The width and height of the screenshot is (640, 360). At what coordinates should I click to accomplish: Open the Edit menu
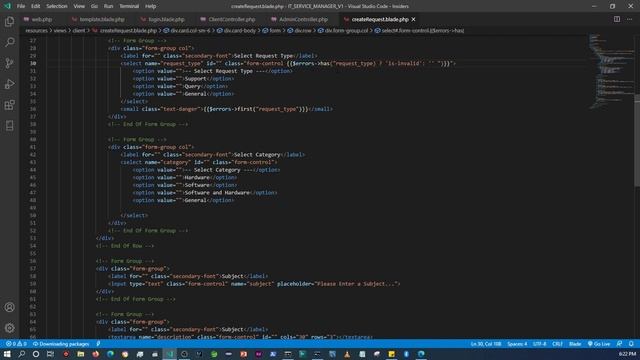pos(36,6)
